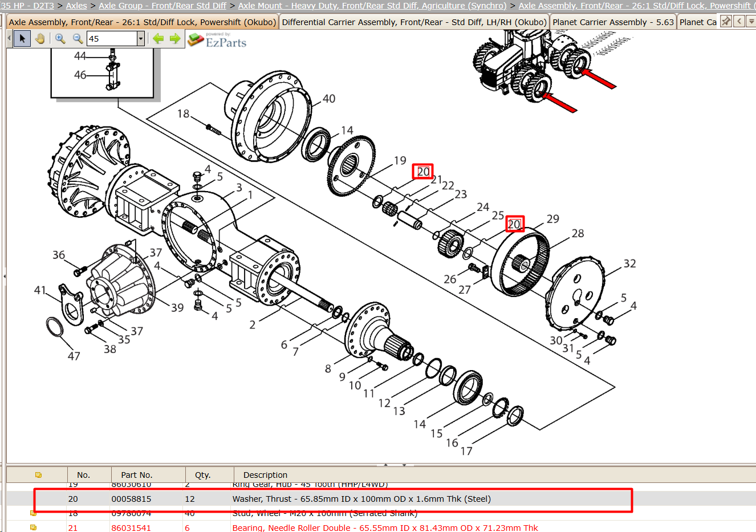The height and width of the screenshot is (532, 756).
Task: Open Axle Group - Front/Rear Std Diff breadcrumb
Action: [162, 6]
